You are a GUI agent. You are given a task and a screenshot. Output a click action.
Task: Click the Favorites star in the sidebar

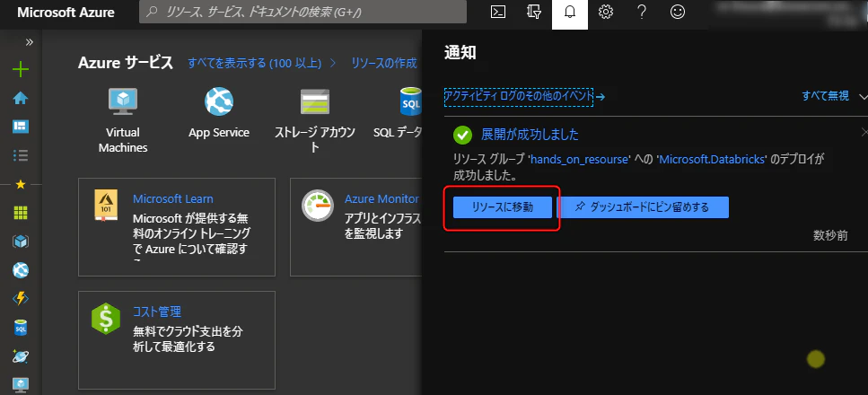[x=21, y=184]
